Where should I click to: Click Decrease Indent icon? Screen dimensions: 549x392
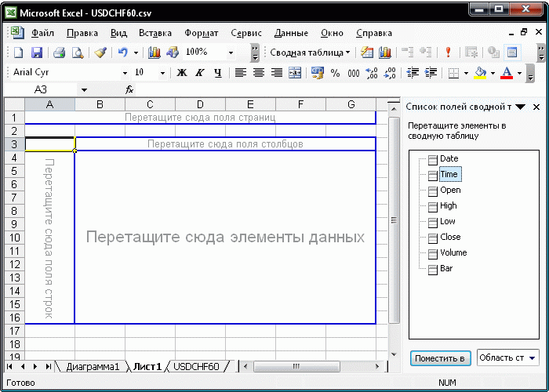point(413,73)
